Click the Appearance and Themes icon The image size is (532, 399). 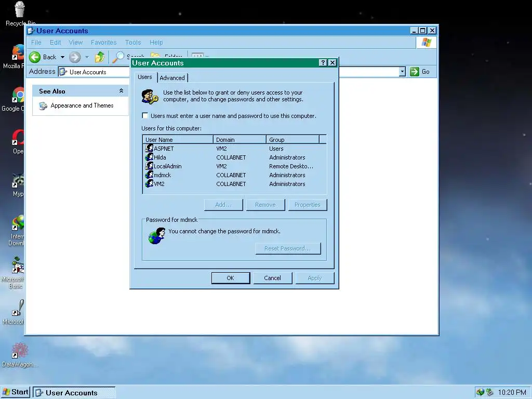(43, 106)
